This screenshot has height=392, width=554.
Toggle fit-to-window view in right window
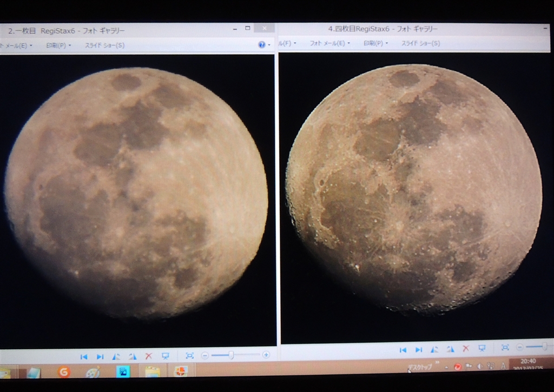click(x=505, y=348)
